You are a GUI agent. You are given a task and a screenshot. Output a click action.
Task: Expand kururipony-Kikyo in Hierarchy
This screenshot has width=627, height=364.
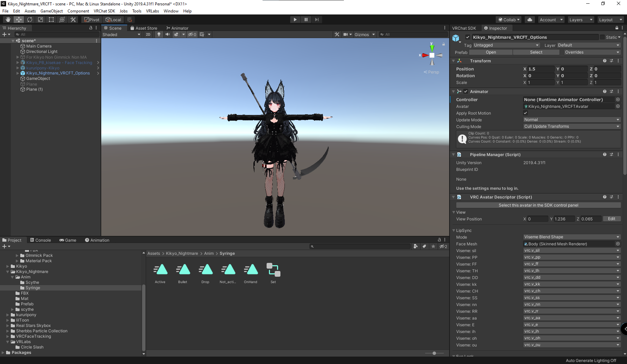click(18, 68)
